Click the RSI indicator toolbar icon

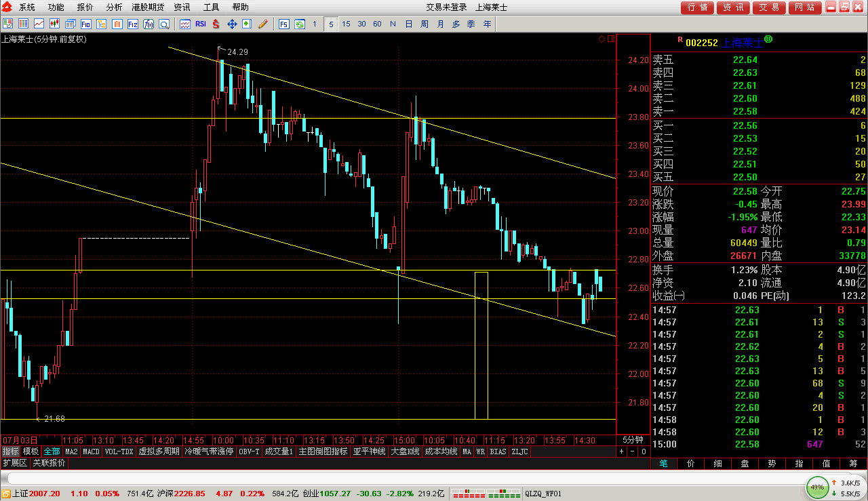[x=201, y=24]
